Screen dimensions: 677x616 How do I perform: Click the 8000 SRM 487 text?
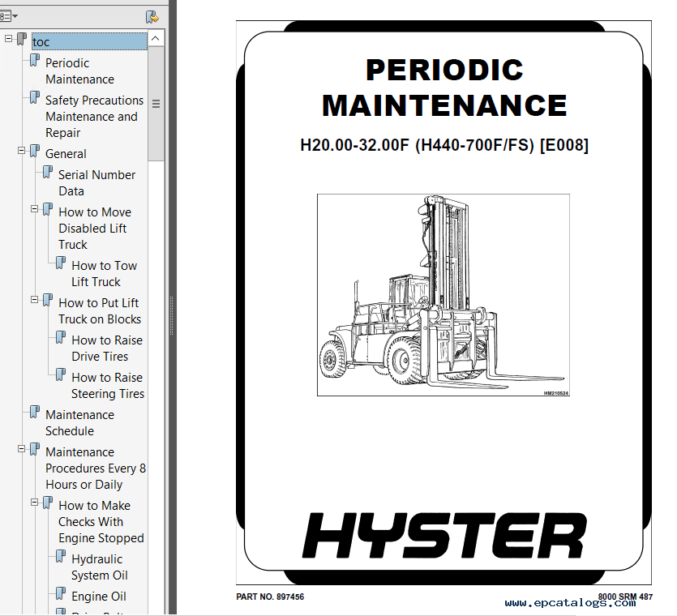pos(625,597)
